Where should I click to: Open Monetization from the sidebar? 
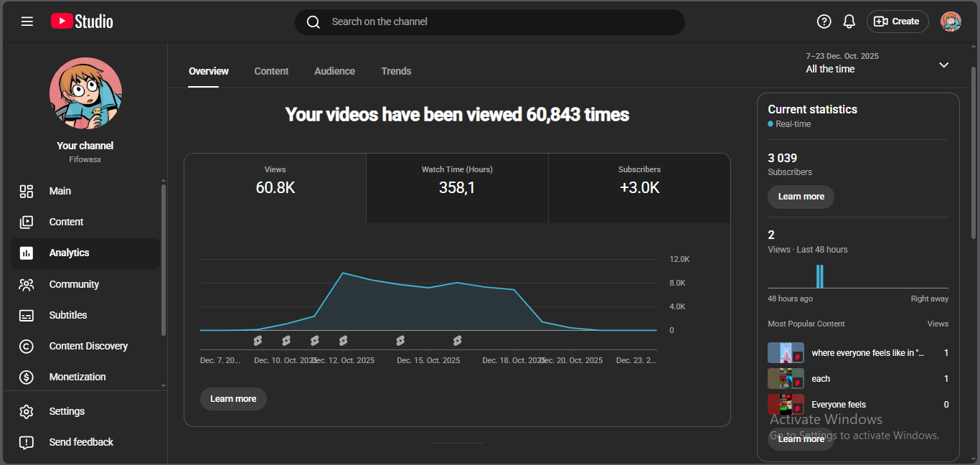(77, 377)
